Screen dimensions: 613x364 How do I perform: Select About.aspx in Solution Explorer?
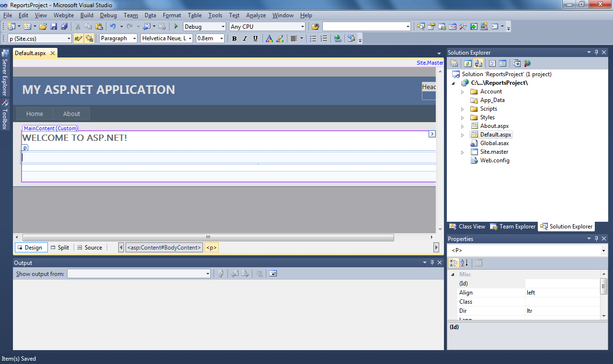pyautogui.click(x=494, y=126)
